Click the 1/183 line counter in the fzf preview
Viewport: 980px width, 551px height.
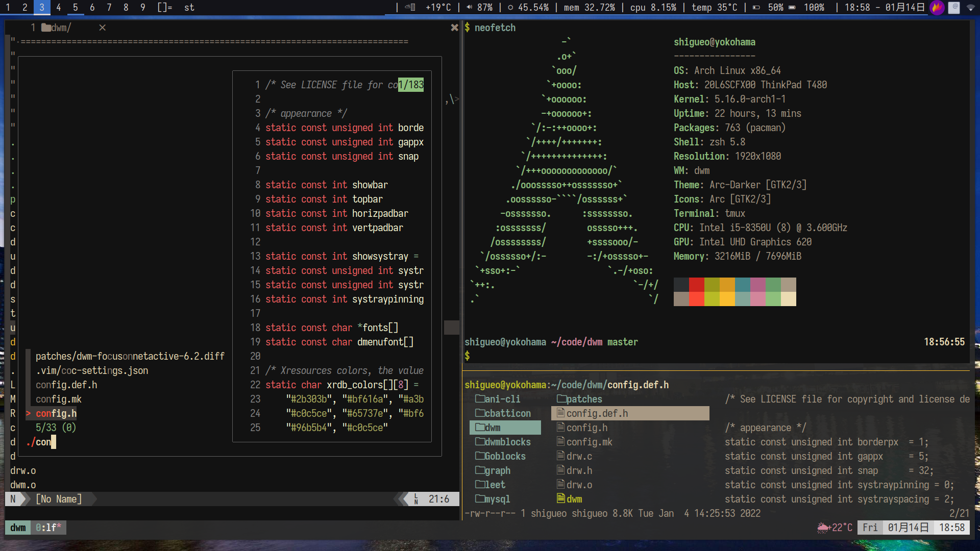tap(411, 85)
